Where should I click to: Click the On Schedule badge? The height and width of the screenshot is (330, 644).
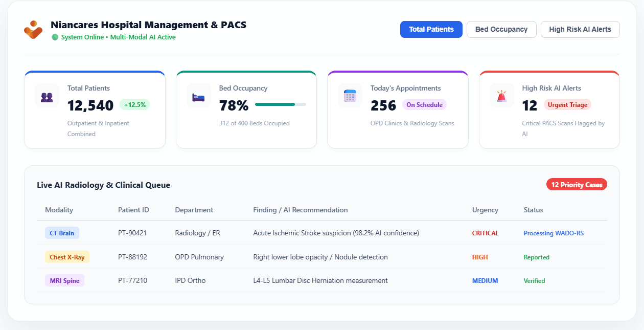(x=425, y=105)
